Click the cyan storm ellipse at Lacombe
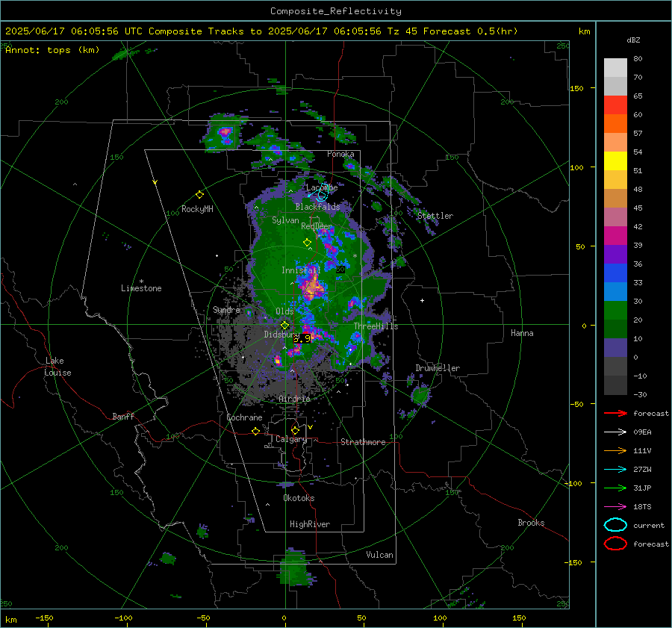 323,193
